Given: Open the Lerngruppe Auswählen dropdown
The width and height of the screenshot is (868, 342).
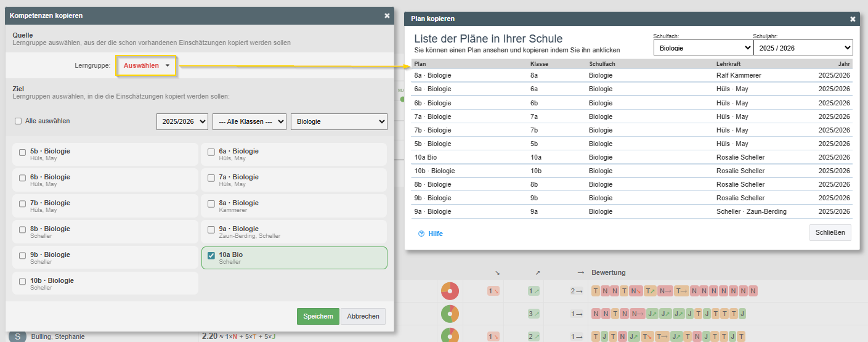Looking at the screenshot, I should (x=146, y=65).
